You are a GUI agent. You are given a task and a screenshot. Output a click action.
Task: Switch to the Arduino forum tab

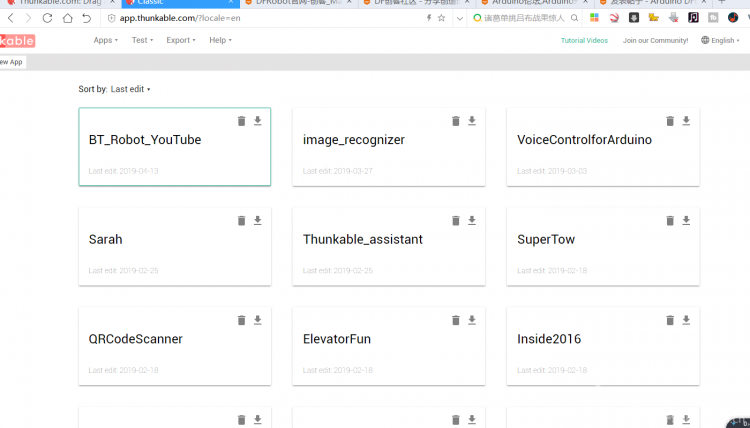coord(535,2)
